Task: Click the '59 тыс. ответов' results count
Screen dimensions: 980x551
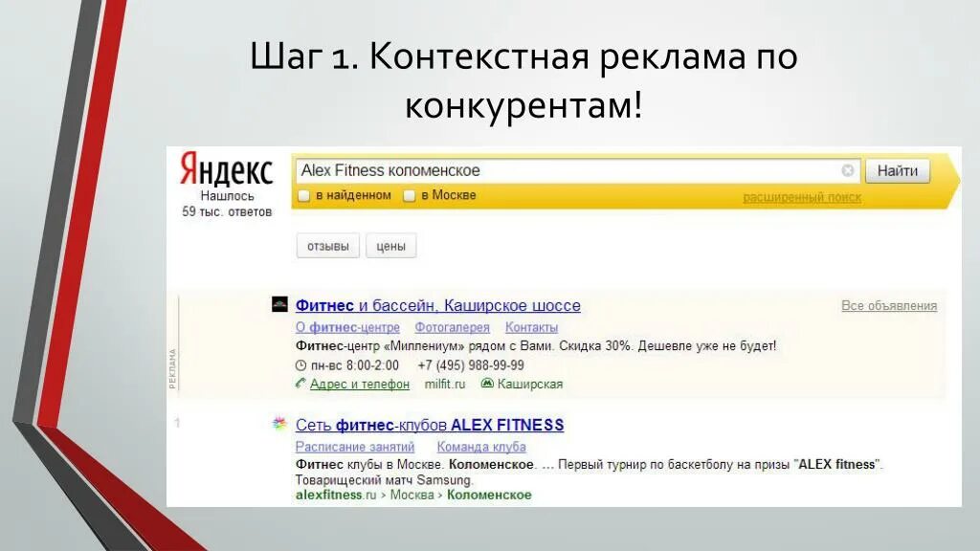Action: pyautogui.click(x=227, y=211)
